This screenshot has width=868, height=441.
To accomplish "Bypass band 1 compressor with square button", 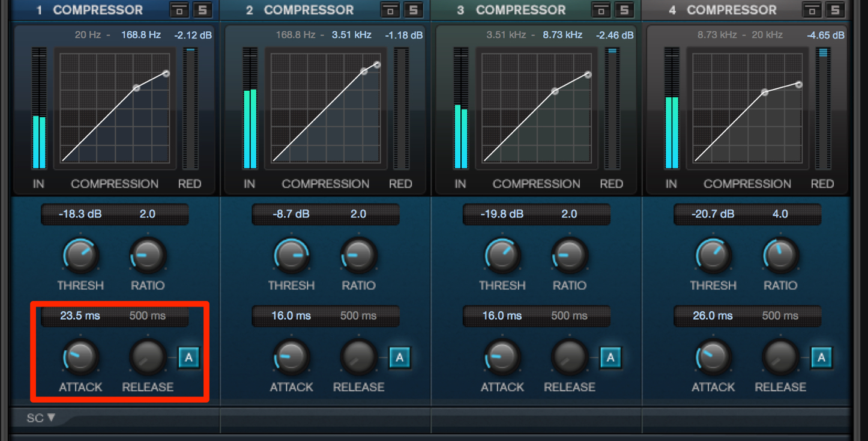I will click(x=179, y=10).
